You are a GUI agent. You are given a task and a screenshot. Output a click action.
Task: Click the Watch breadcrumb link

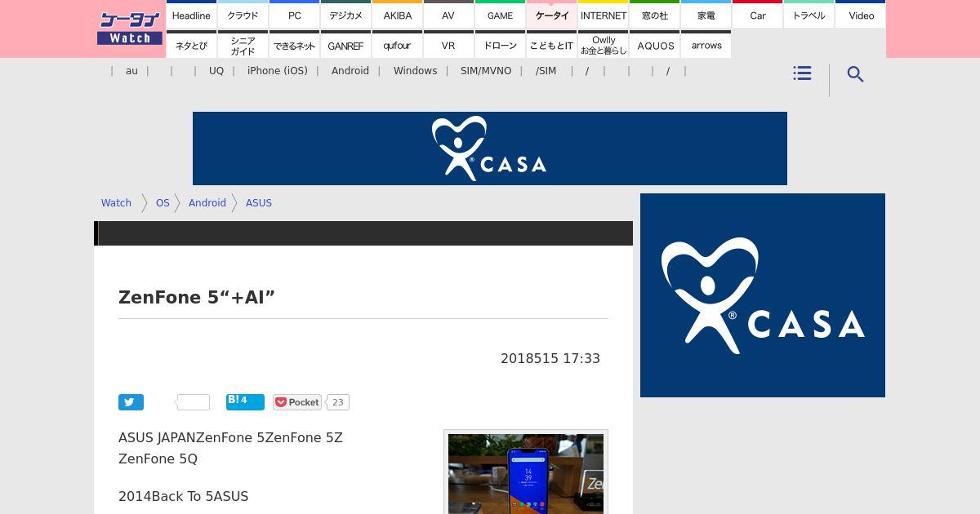[116, 203]
